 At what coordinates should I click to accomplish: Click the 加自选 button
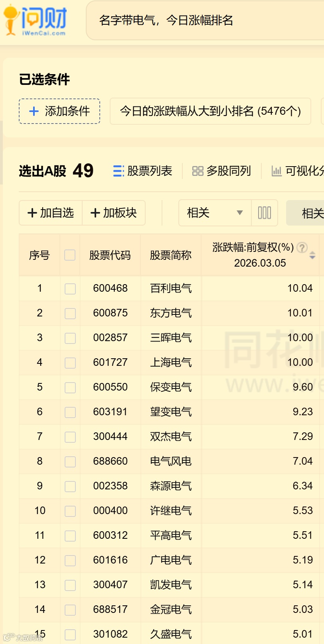[51, 213]
